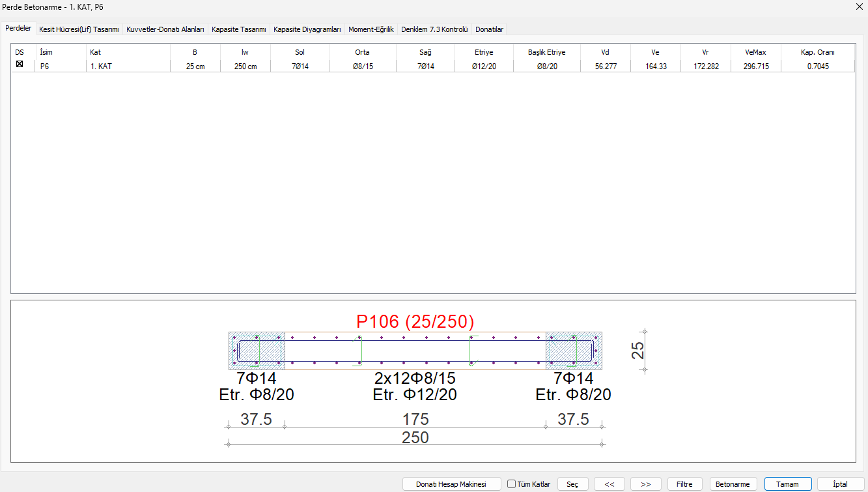Close the Perde Betonarme dialog window

pyautogui.click(x=858, y=7)
